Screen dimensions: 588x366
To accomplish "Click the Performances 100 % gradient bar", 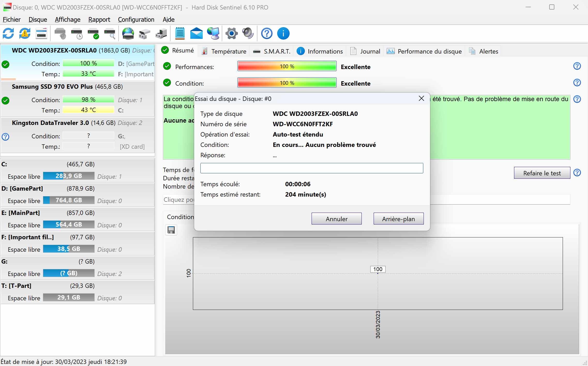I will 287,66.
